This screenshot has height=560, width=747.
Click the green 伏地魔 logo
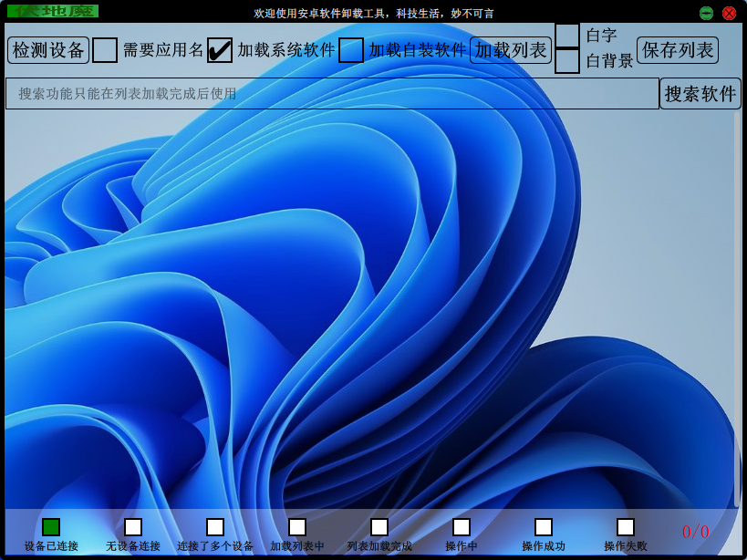point(53,11)
